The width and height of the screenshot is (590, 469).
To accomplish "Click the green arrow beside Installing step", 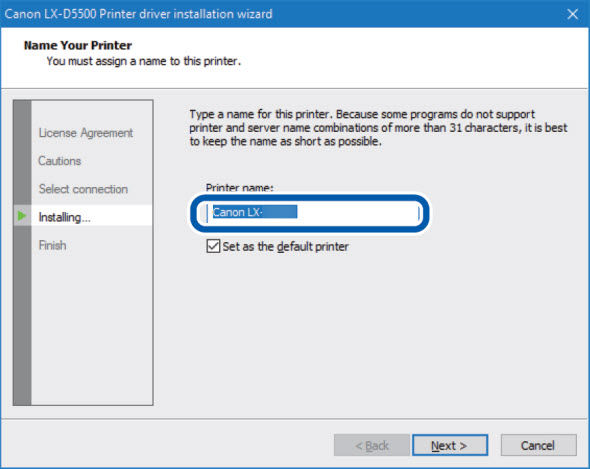I will 22,216.
